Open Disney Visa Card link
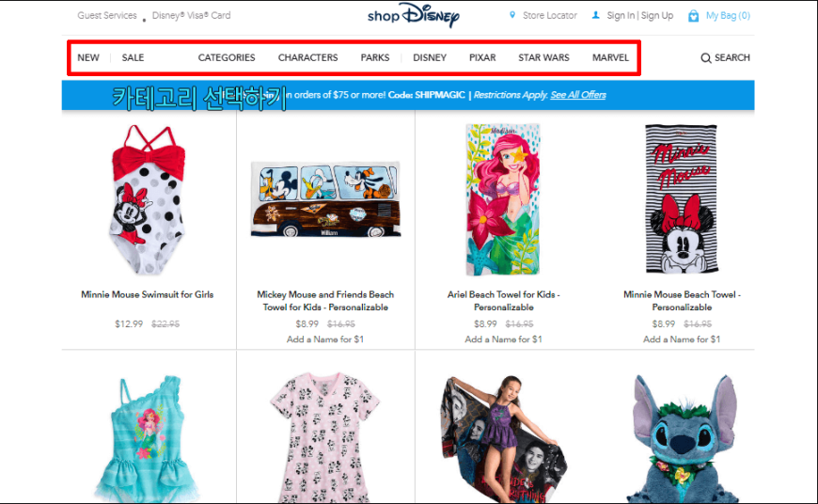818x504 pixels. [192, 15]
